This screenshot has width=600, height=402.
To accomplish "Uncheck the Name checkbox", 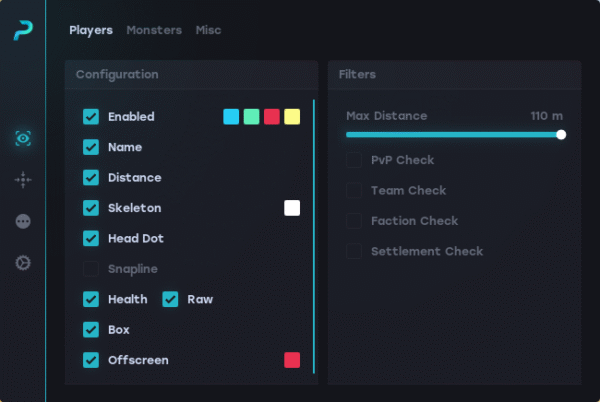I will point(91,147).
